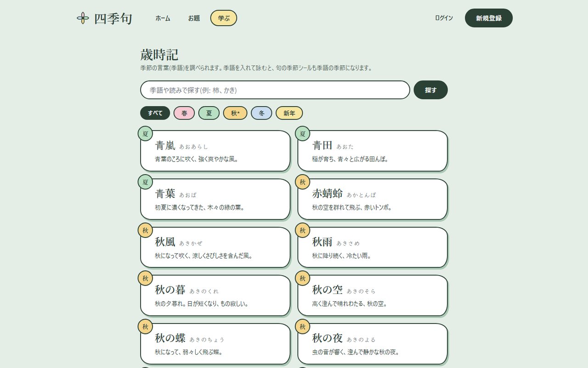Click the 秋 season badge on the 秋の暮 card

click(x=146, y=278)
